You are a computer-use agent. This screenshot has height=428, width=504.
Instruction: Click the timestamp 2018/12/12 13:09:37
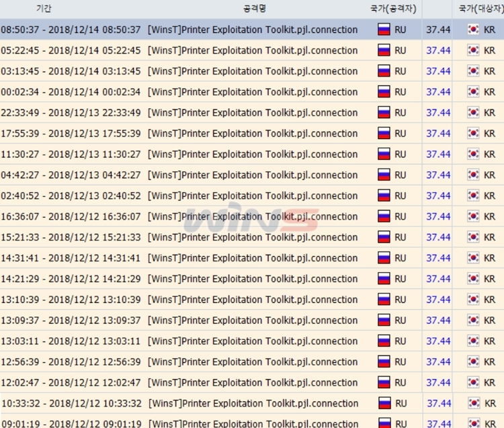tap(95, 320)
